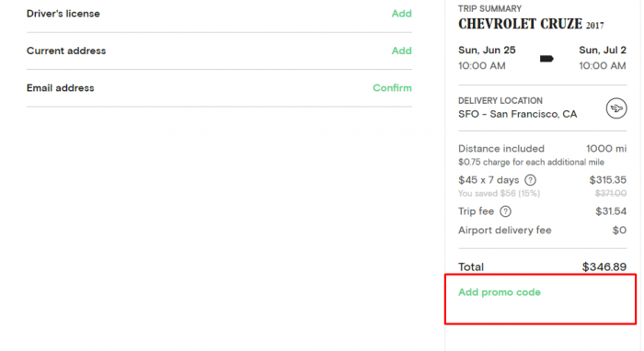Screen dimensions: 644x351
Task: Click Confirm next to Email address
Action: click(392, 88)
